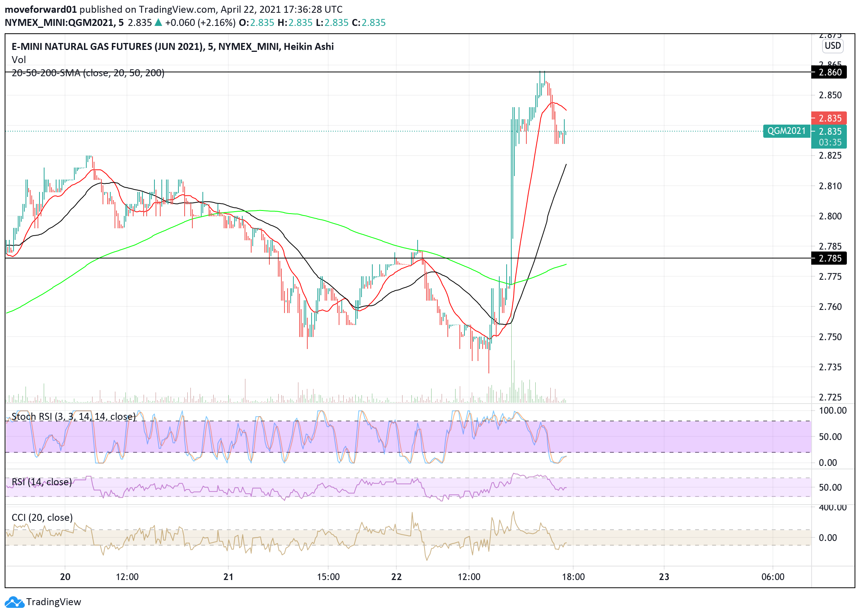Click the 20 date label on time axis
This screenshot has height=616, width=860.
65,577
